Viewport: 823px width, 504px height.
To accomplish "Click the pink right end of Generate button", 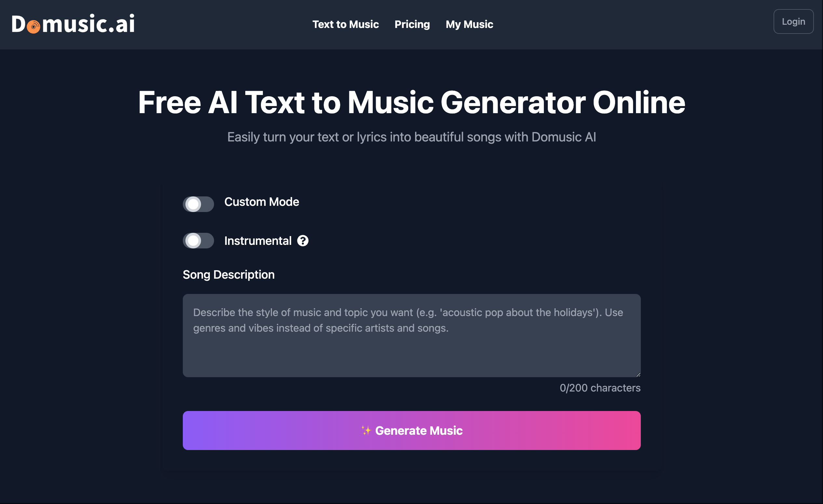I will pyautogui.click(x=621, y=431).
